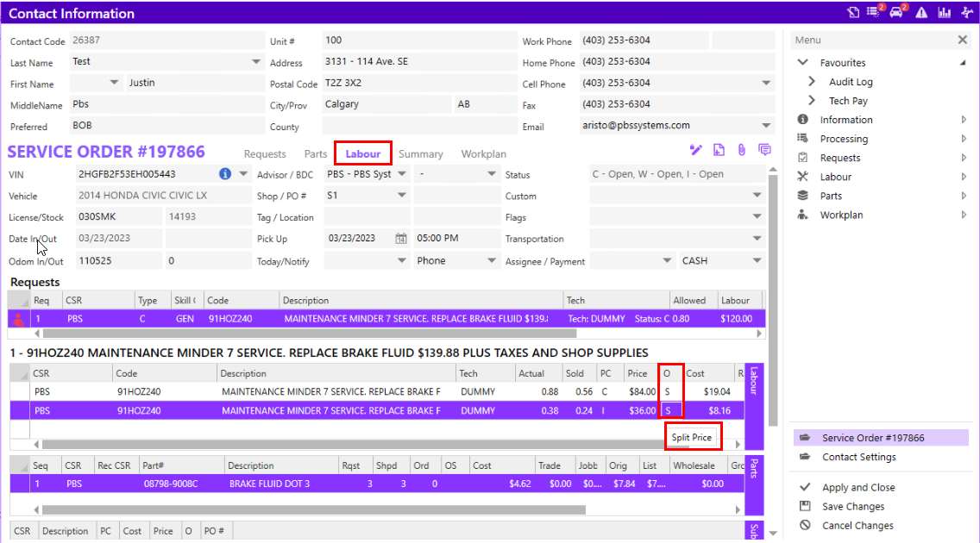Image resolution: width=980 pixels, height=543 pixels.
Task: Click the floppy disk Save Changes icon
Action: pos(805,506)
